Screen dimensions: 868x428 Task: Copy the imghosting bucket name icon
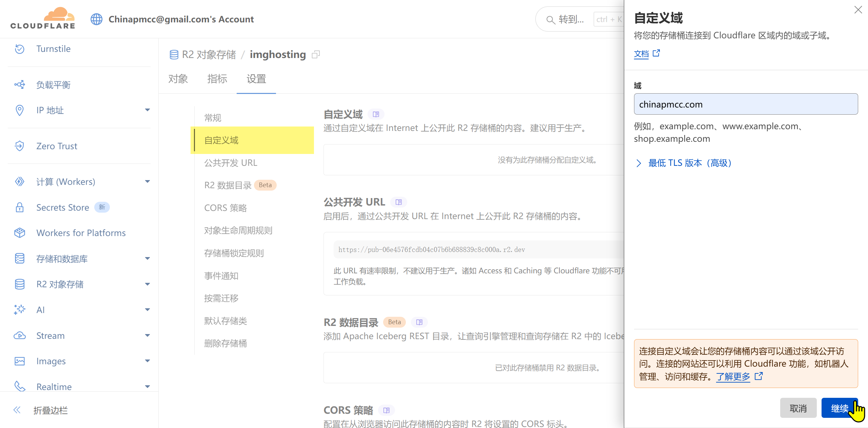pyautogui.click(x=316, y=55)
